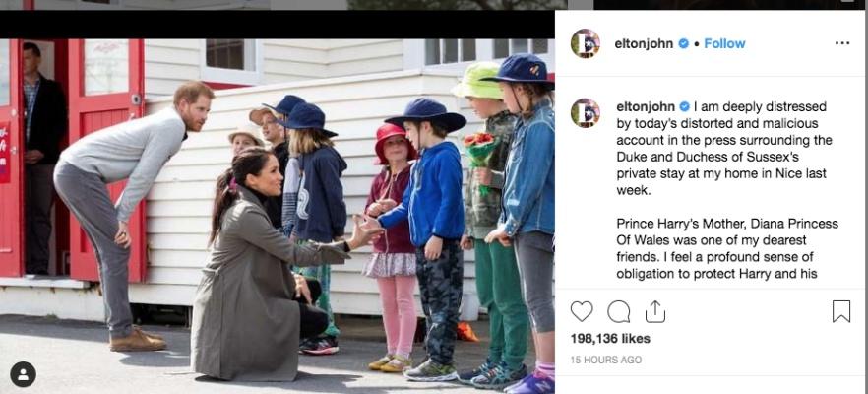Click the profile avatar beside the caption
868x394 pixels.
tap(586, 113)
